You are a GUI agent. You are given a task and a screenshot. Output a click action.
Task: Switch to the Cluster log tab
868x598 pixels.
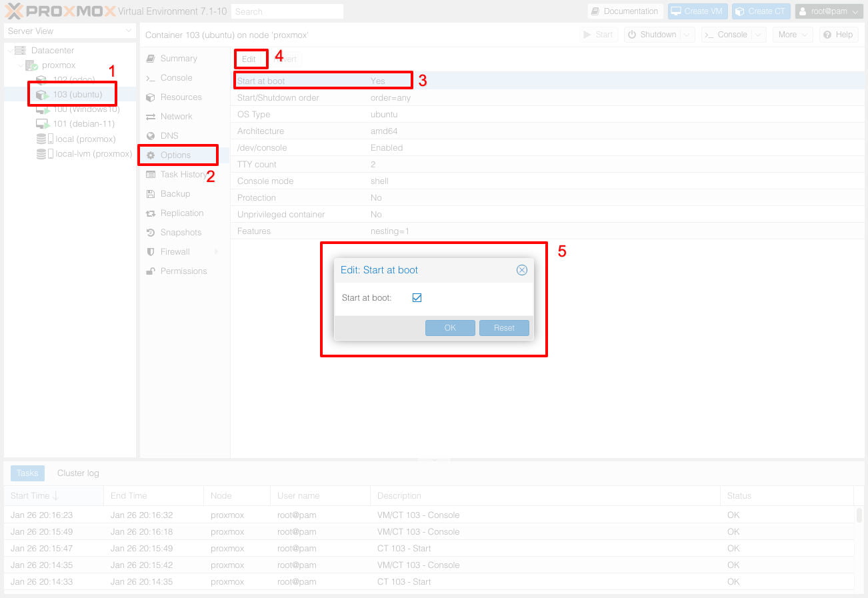coord(78,473)
